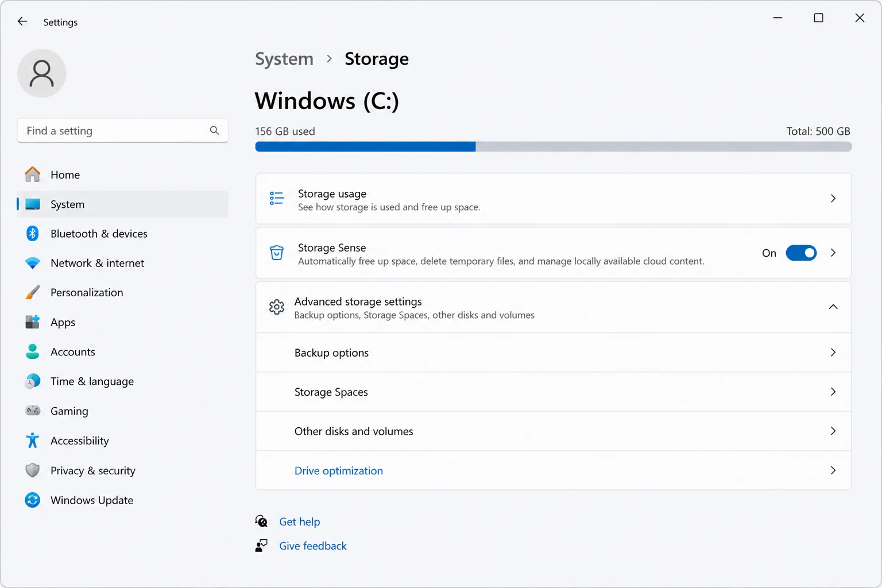Click the Gaming controller icon

[x=33, y=411]
